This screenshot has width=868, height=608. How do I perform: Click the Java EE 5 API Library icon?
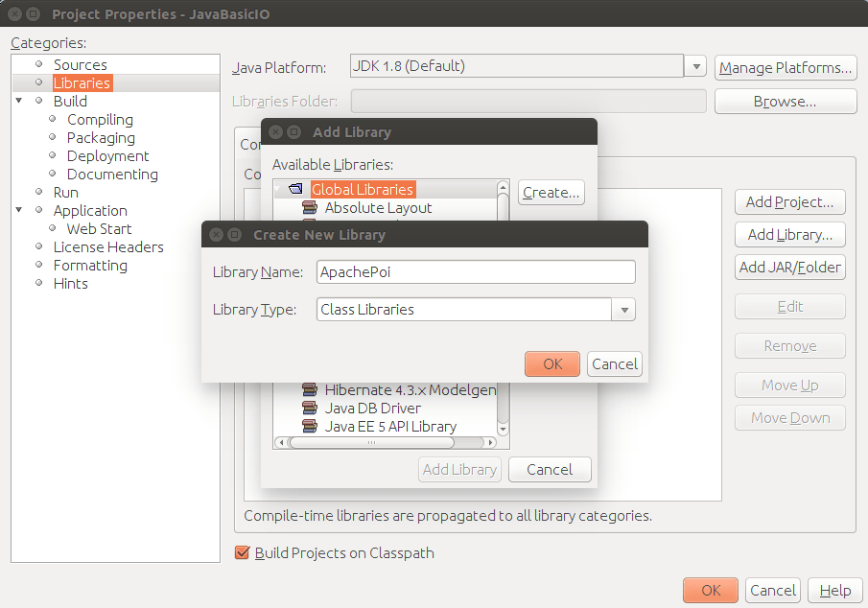click(309, 427)
